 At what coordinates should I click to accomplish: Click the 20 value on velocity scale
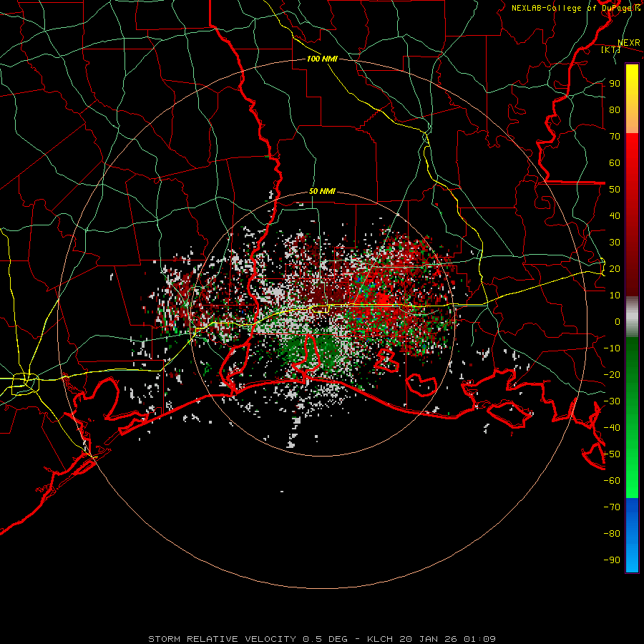pyautogui.click(x=615, y=268)
